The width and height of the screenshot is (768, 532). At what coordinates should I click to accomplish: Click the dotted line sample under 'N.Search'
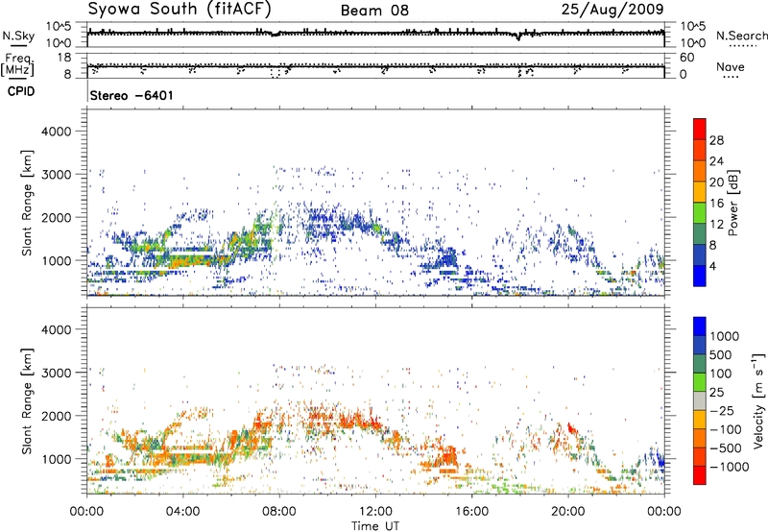(x=743, y=46)
